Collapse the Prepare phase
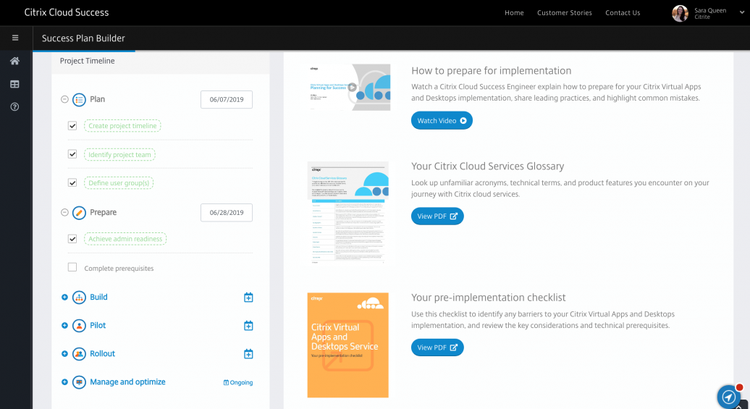 tap(65, 212)
